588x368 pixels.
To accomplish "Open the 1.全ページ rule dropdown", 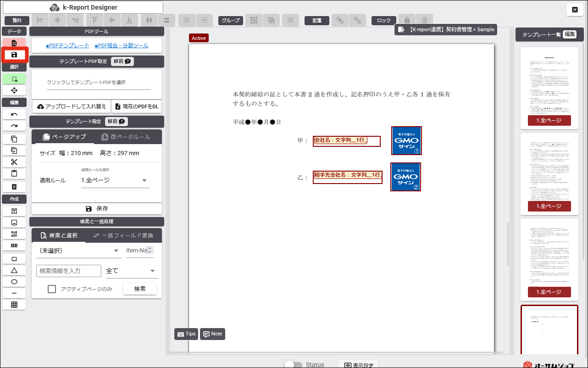I will pos(115,180).
